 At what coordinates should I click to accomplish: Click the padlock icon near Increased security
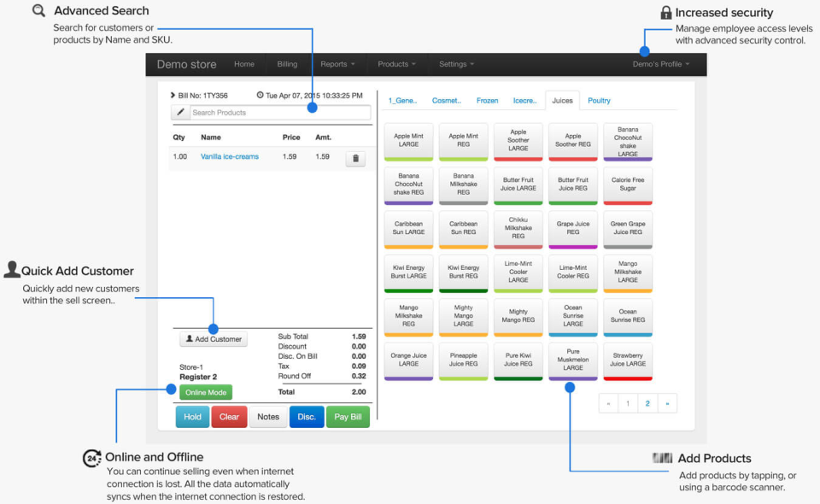665,12
